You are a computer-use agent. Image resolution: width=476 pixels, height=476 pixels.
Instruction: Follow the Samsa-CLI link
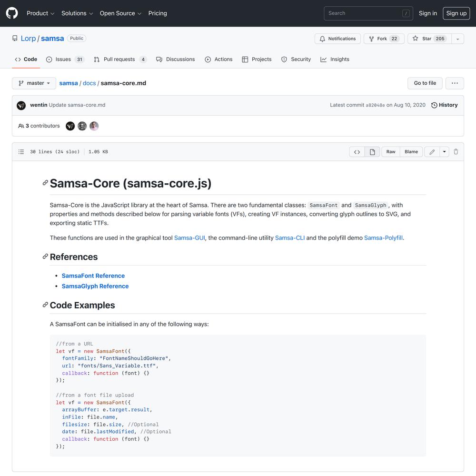(290, 238)
